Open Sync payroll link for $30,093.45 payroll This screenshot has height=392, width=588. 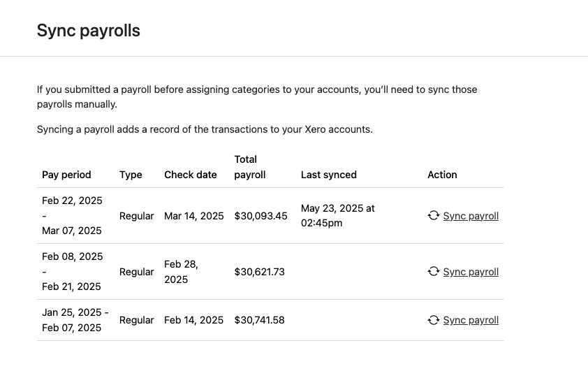(471, 216)
